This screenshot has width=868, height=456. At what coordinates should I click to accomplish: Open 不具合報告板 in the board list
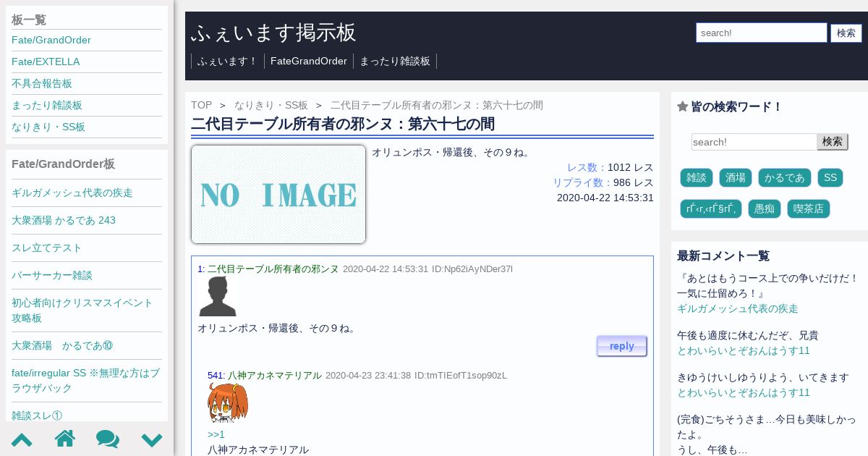pyautogui.click(x=42, y=83)
